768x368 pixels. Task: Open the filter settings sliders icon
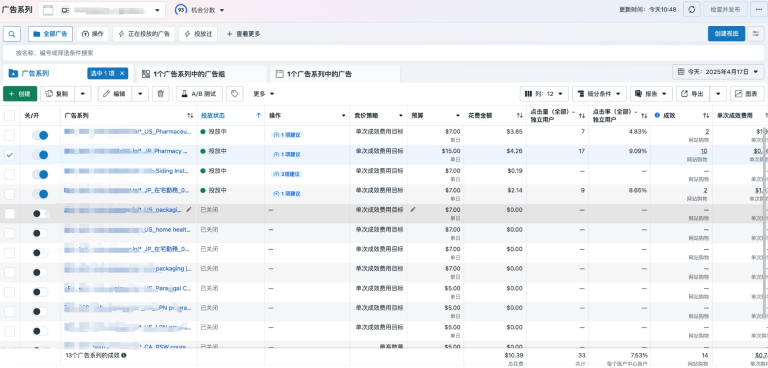click(756, 34)
